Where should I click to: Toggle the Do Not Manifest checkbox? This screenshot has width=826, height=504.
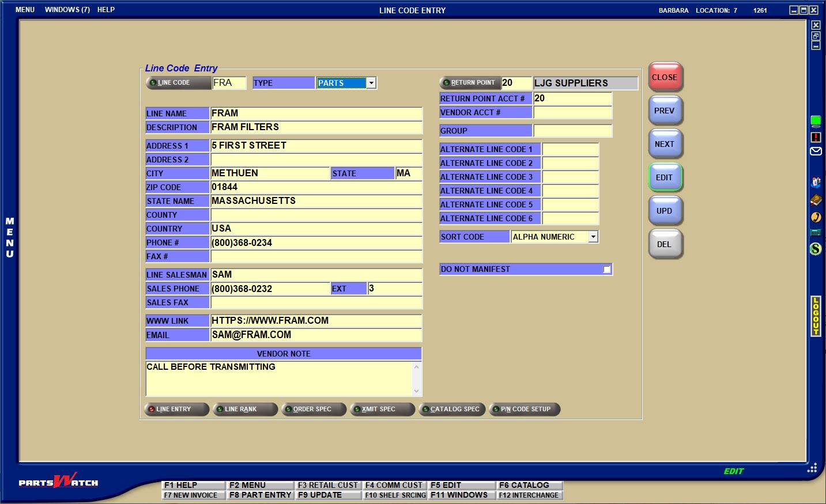click(606, 270)
